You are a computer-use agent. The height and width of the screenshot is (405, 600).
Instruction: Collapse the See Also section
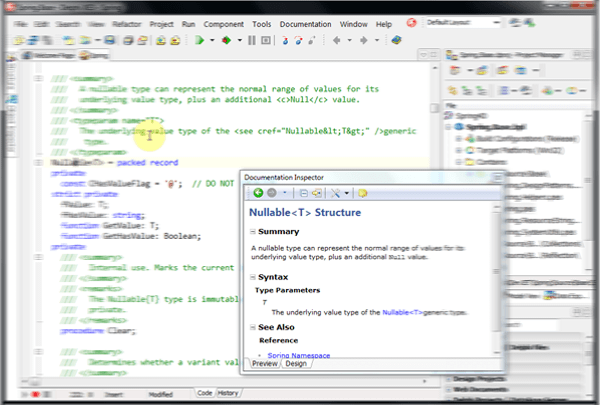coord(253,327)
